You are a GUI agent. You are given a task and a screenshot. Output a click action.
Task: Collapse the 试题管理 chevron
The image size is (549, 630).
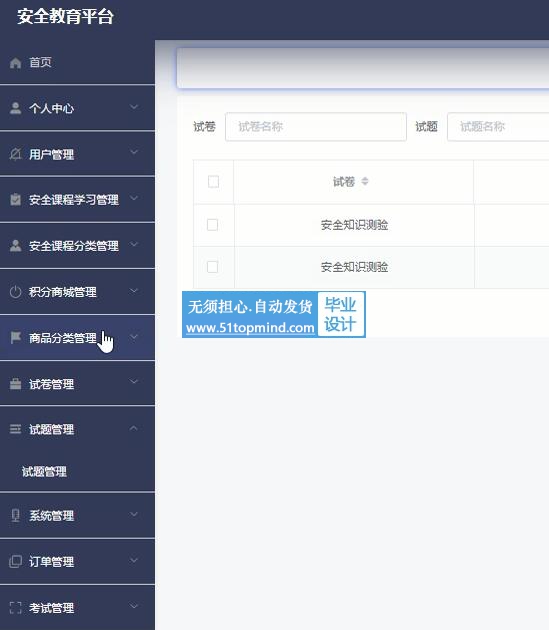pos(134,428)
